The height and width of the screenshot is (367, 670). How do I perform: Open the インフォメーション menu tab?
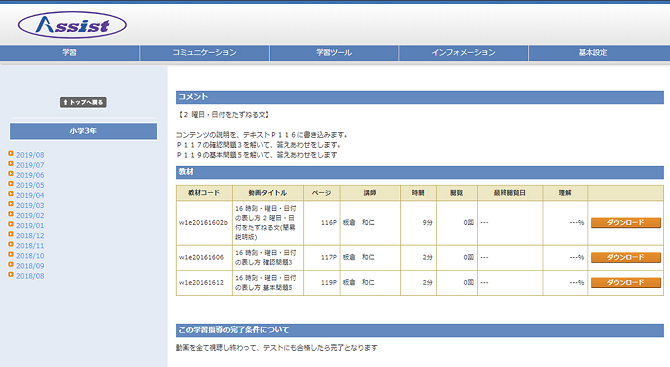click(463, 53)
